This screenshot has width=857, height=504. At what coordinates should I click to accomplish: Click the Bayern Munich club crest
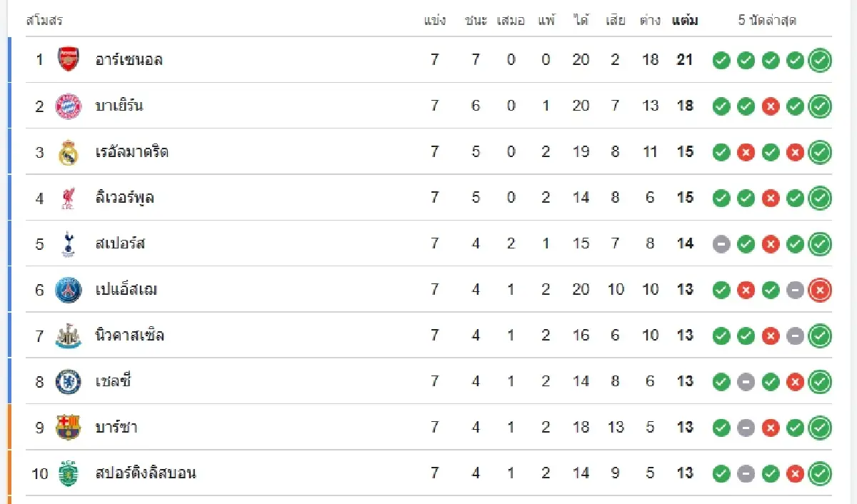tap(69, 106)
